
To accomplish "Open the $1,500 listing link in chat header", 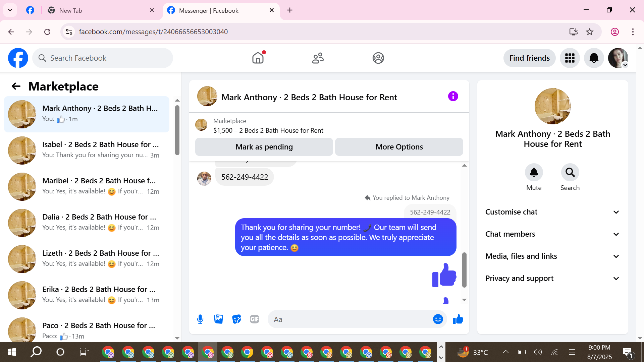I will 268,130.
